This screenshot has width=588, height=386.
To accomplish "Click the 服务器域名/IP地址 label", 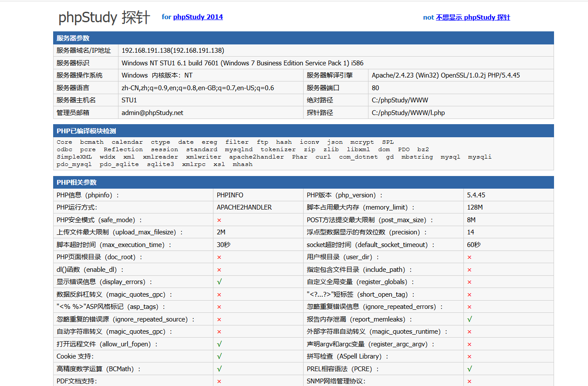I will click(84, 51).
